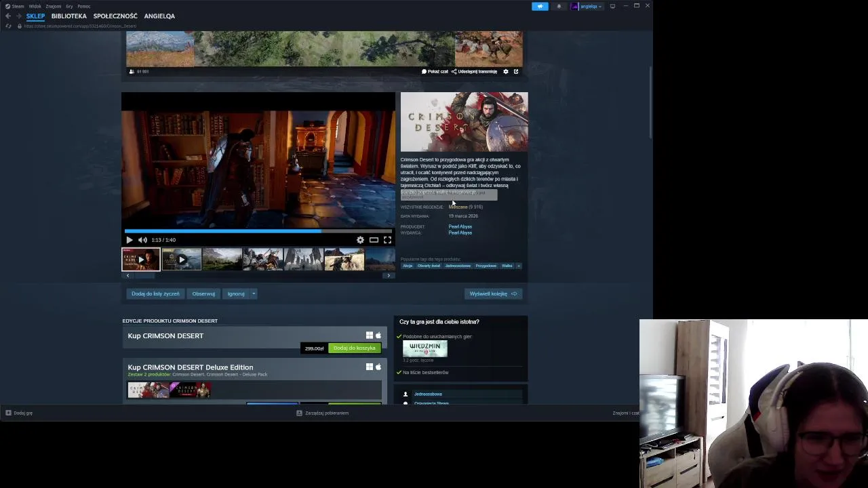Expand the Ignoruj dropdown arrow
Image resolution: width=868 pixels, height=488 pixels.
254,294
